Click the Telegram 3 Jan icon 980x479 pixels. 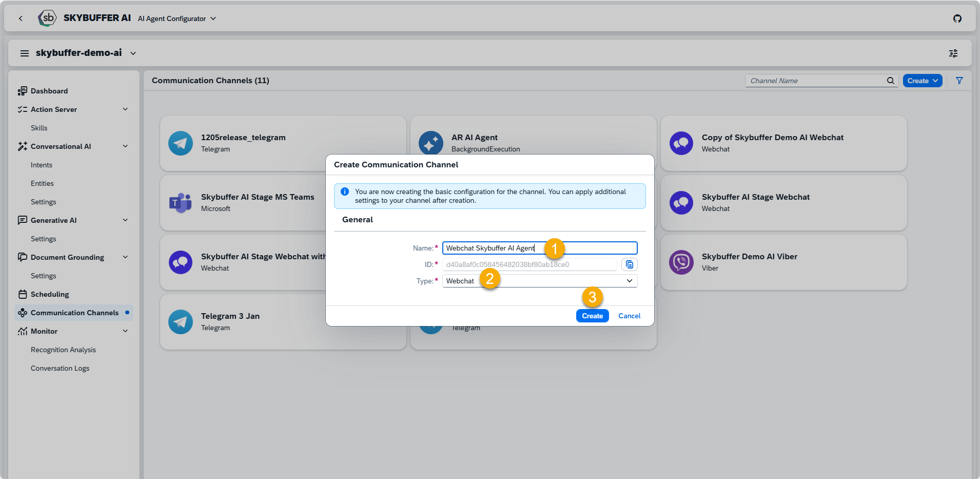pyautogui.click(x=181, y=322)
